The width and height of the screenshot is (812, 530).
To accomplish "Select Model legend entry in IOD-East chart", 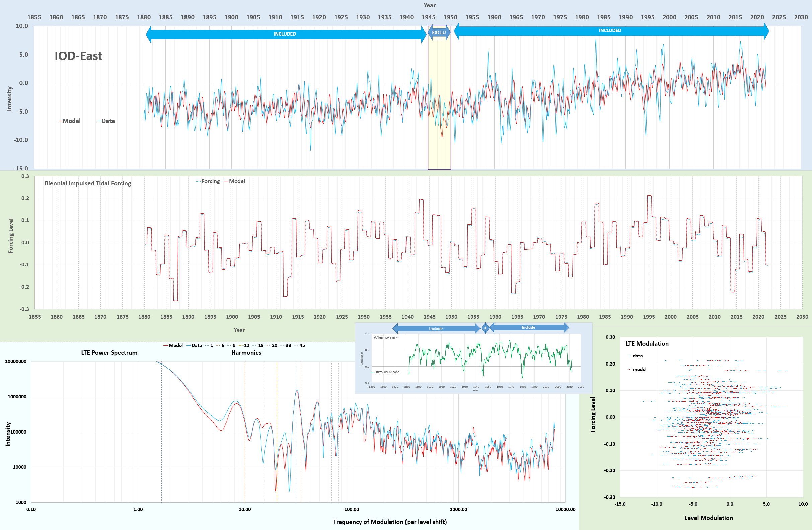I will pos(71,121).
